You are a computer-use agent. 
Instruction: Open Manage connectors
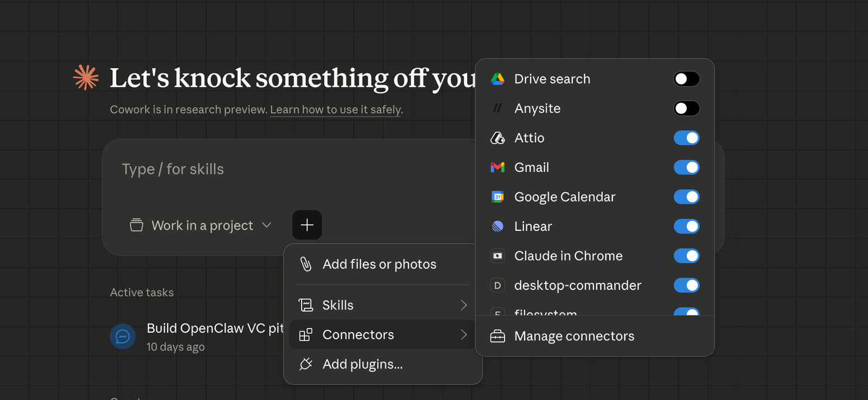click(574, 337)
